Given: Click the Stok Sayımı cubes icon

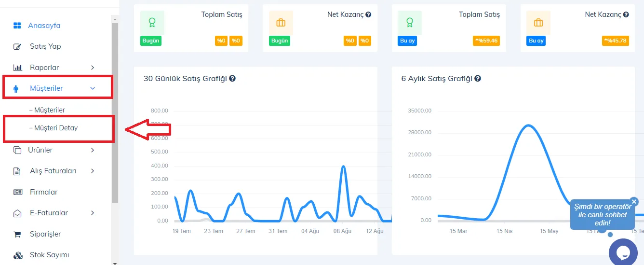Looking at the screenshot, I should click(18, 255).
